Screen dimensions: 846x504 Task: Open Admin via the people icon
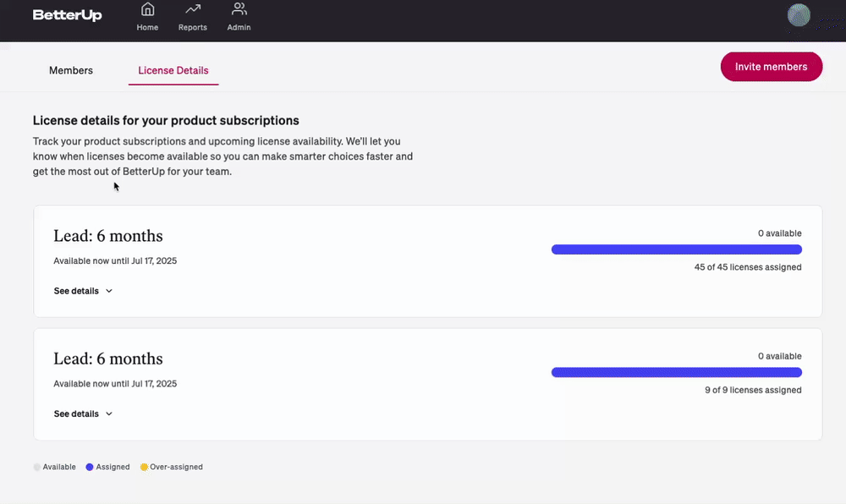[239, 9]
